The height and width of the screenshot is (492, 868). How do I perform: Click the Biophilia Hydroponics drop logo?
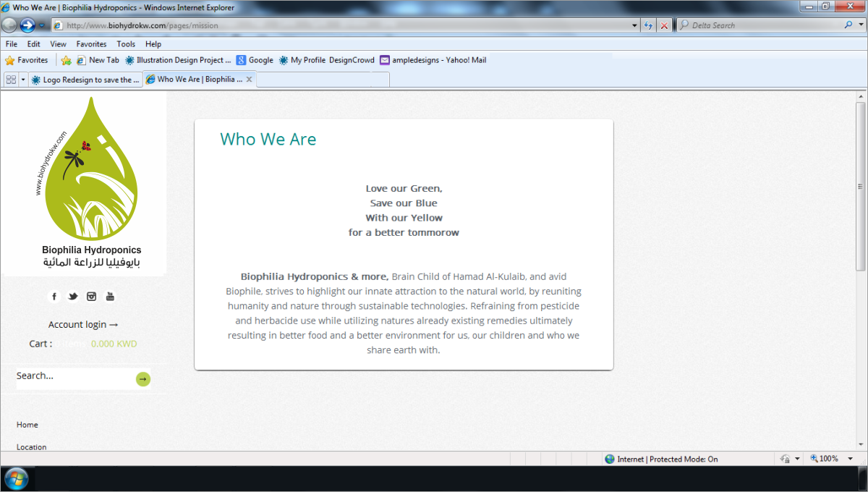[x=91, y=169]
